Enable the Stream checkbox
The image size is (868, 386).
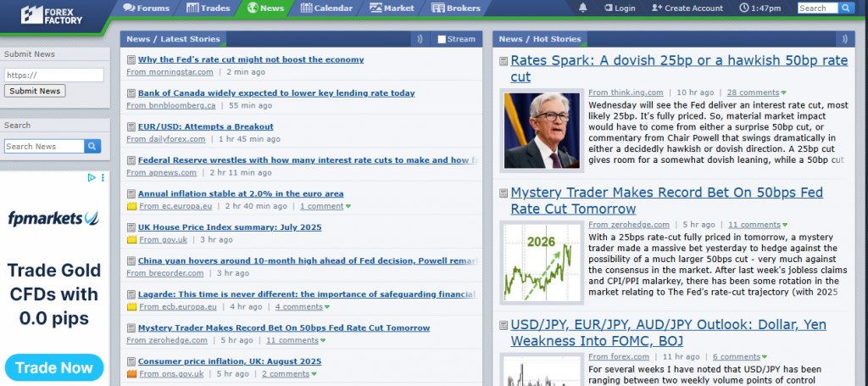point(442,39)
